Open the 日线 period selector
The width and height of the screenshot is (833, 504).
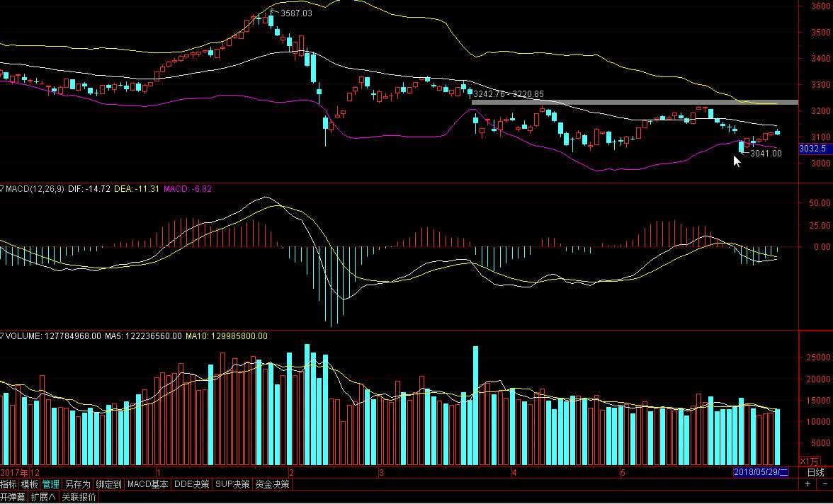tap(816, 472)
